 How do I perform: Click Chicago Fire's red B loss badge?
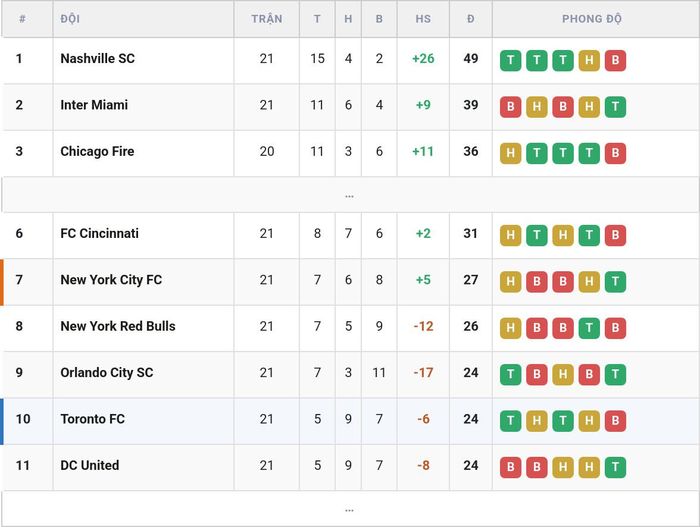[x=615, y=153]
